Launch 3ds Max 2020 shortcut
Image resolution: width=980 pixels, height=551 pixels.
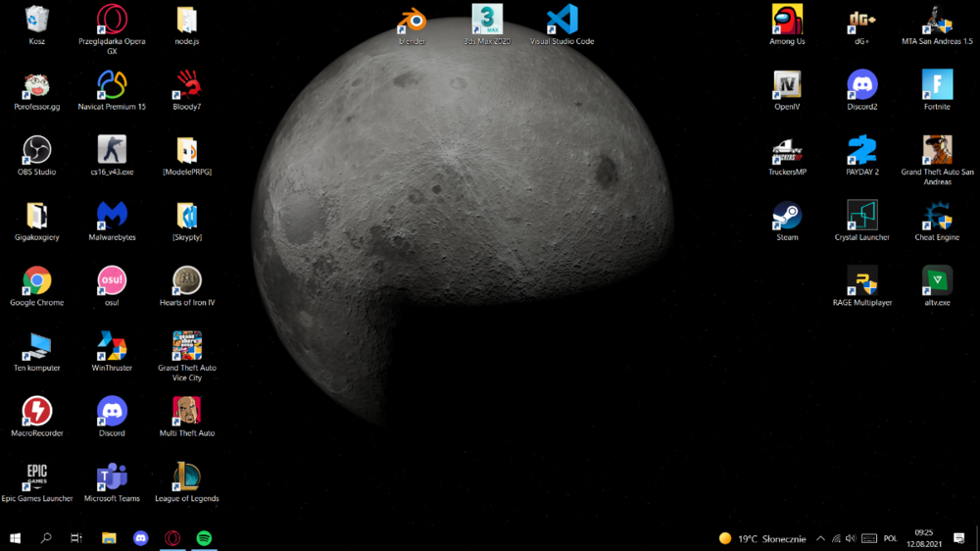coord(487,25)
